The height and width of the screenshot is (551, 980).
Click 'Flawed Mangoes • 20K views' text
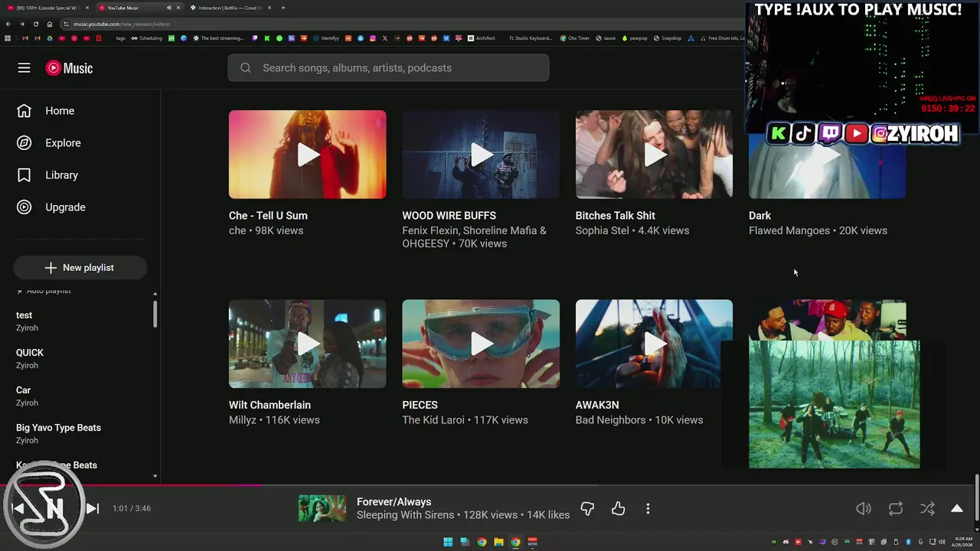[818, 230]
